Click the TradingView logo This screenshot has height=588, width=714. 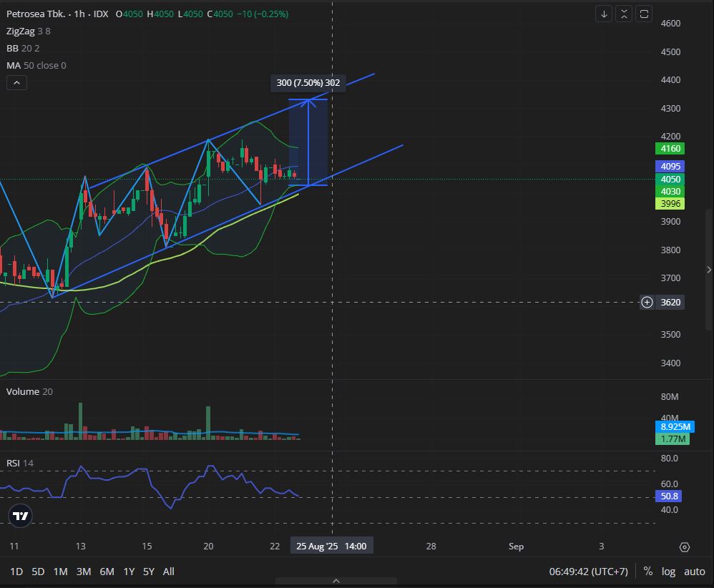(21, 516)
